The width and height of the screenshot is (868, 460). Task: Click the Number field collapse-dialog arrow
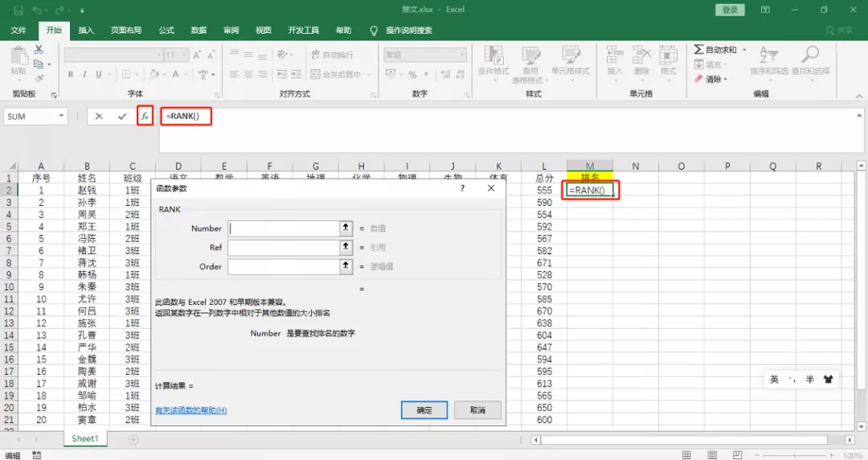(x=346, y=228)
